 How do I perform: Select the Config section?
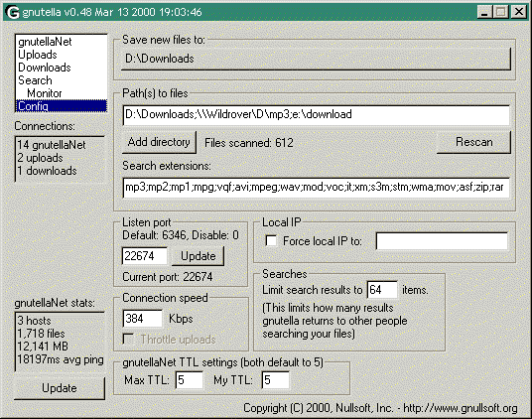click(x=62, y=106)
